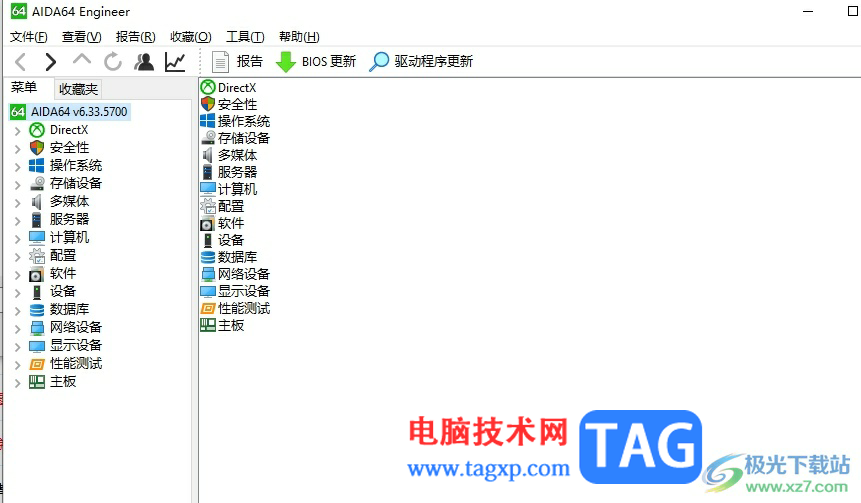
Task: Refresh the current page
Action: (x=113, y=62)
